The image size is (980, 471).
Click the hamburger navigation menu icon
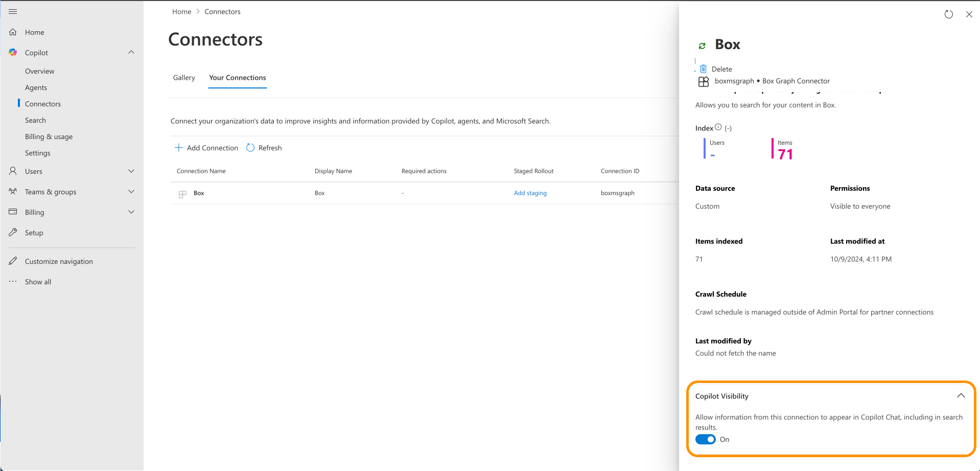(x=13, y=11)
